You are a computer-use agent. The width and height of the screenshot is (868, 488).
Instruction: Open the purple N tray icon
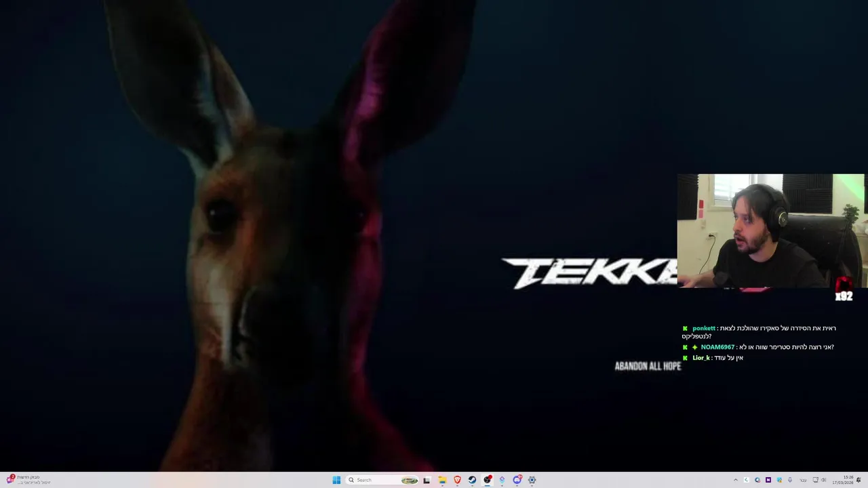click(768, 480)
